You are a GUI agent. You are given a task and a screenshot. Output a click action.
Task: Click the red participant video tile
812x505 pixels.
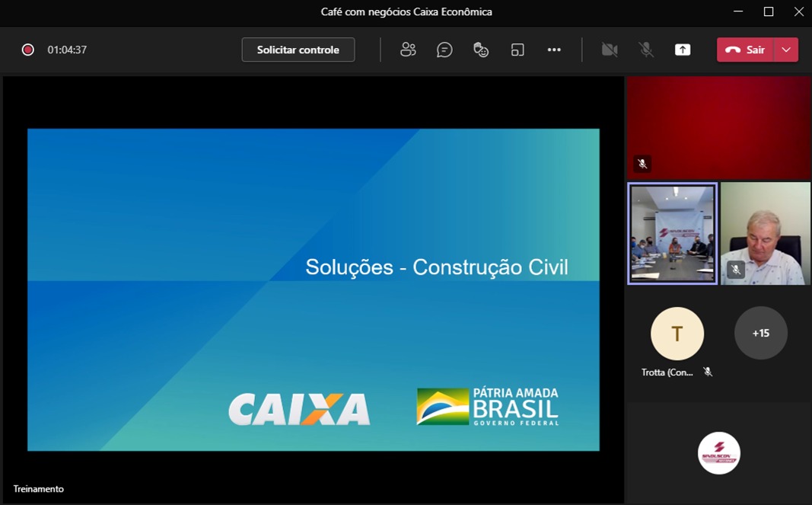pyautogui.click(x=718, y=126)
